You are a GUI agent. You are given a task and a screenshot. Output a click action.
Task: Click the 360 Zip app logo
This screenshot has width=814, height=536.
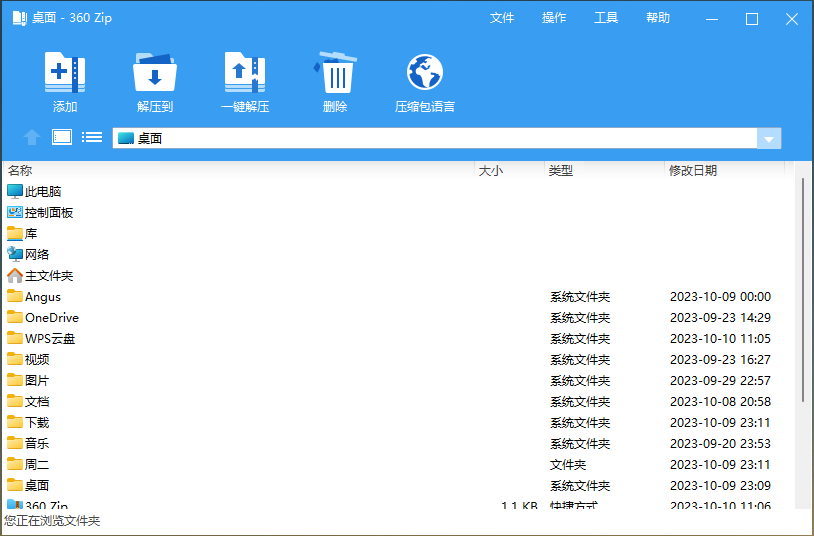(20, 18)
